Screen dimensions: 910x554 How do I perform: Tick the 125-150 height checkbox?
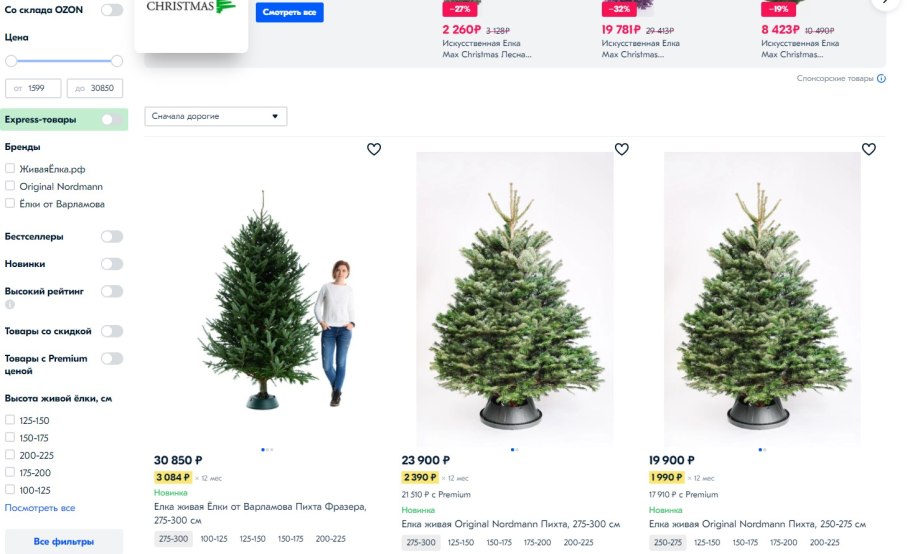coord(10,419)
